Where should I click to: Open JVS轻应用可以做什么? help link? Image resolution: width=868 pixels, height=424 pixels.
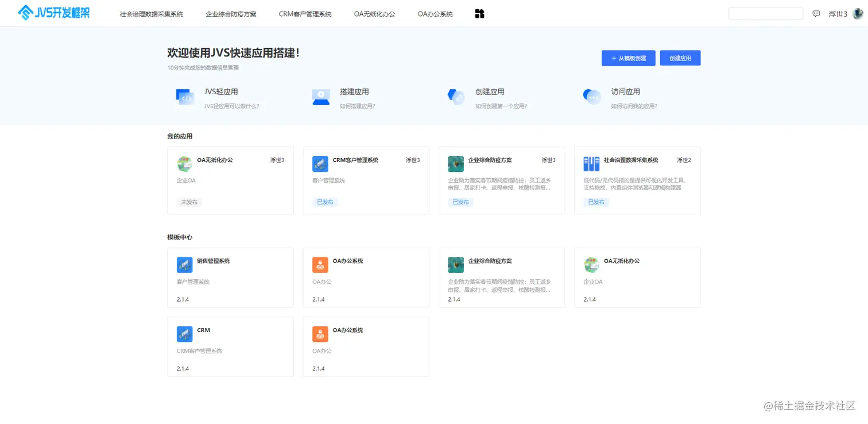click(x=231, y=106)
